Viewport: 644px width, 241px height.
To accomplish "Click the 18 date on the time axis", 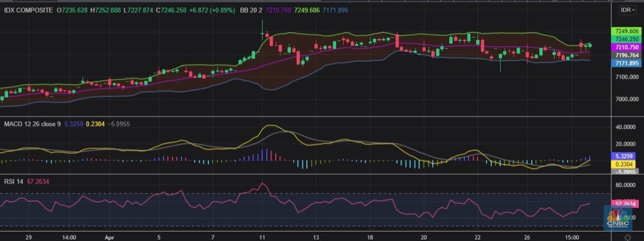I will tap(370, 236).
